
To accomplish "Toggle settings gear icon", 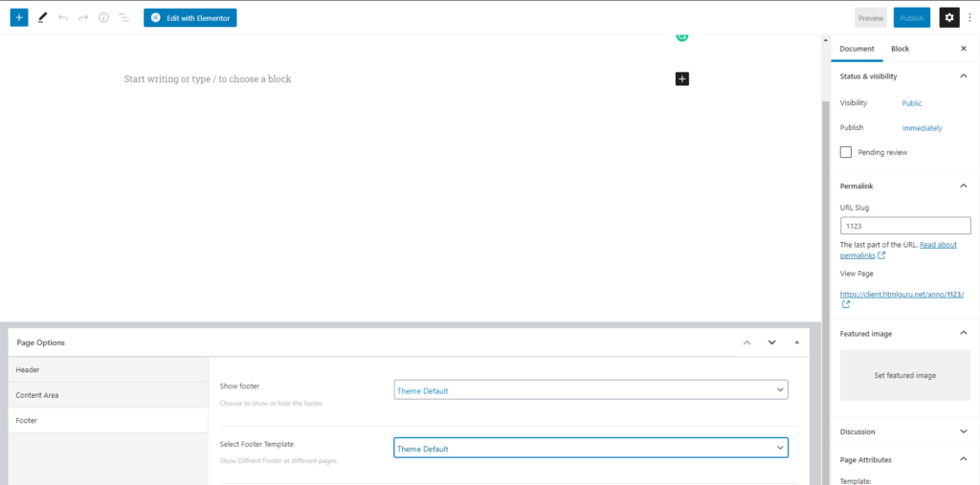I will (949, 17).
